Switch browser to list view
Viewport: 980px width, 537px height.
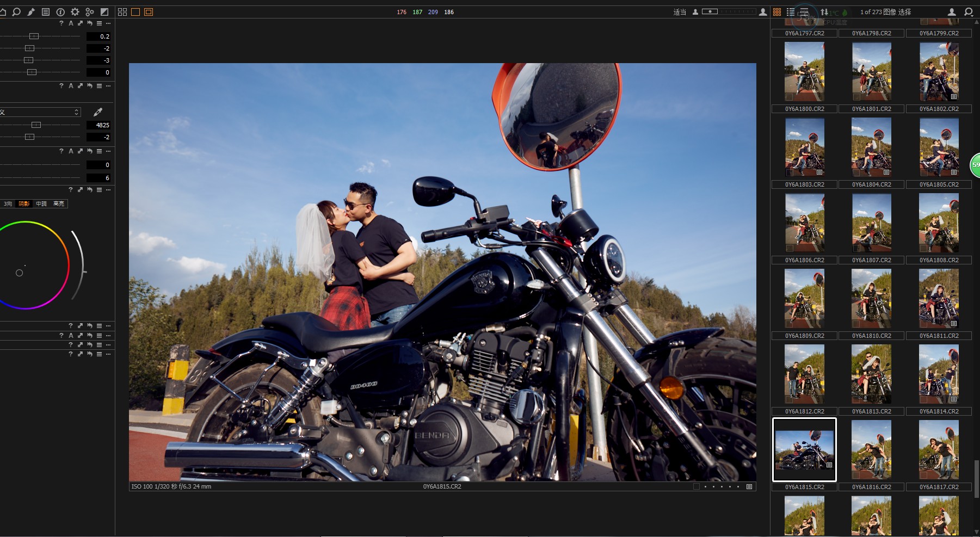coord(791,11)
